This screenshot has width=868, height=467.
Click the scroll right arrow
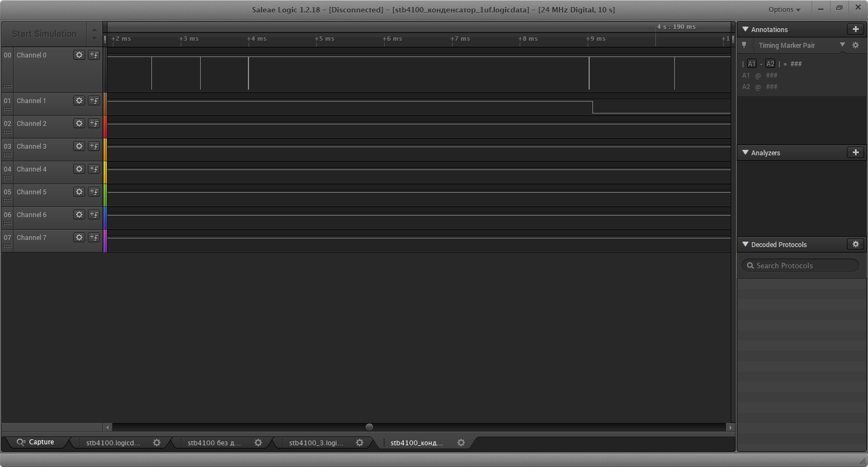pos(730,427)
